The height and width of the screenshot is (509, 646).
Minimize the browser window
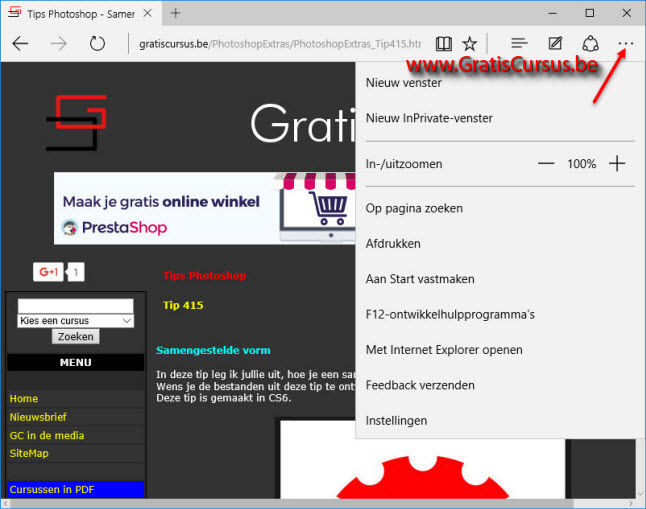552,13
